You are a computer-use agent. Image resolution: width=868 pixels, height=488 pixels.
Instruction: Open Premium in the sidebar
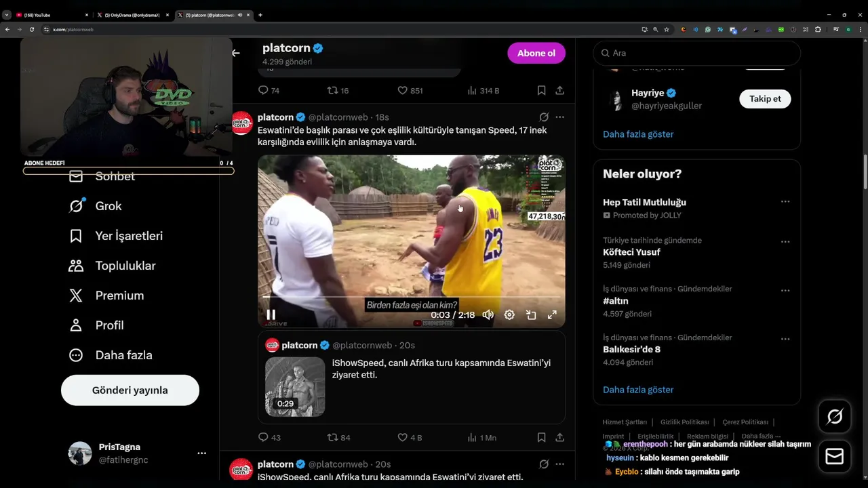point(106,296)
